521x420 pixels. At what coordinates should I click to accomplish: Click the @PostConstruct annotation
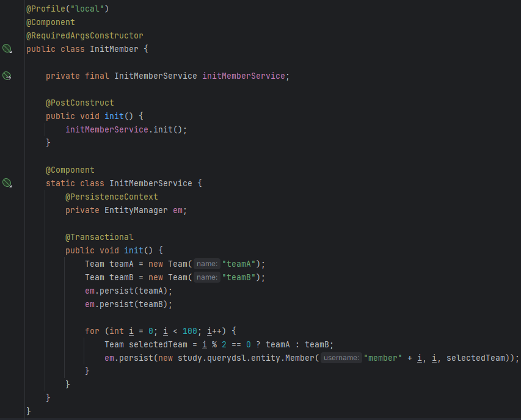[x=80, y=103]
